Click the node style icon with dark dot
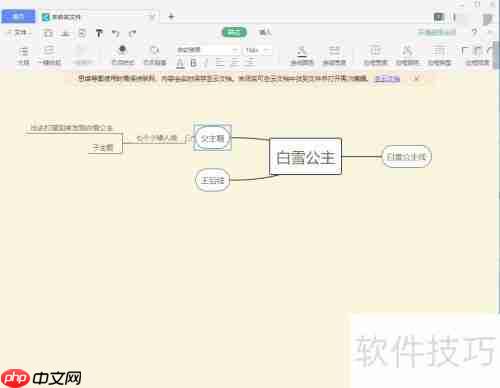 tap(123, 55)
